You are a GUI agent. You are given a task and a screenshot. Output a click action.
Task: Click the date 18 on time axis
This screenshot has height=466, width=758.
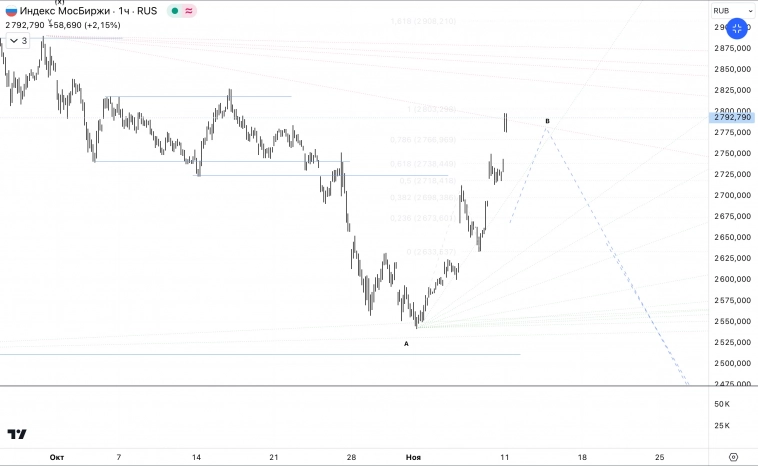[582, 457]
